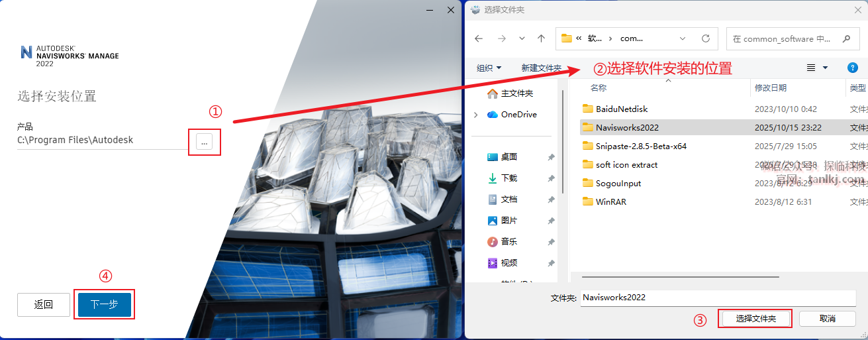The width and height of the screenshot is (868, 340).
Task: Change view layout icon
Action: click(811, 68)
